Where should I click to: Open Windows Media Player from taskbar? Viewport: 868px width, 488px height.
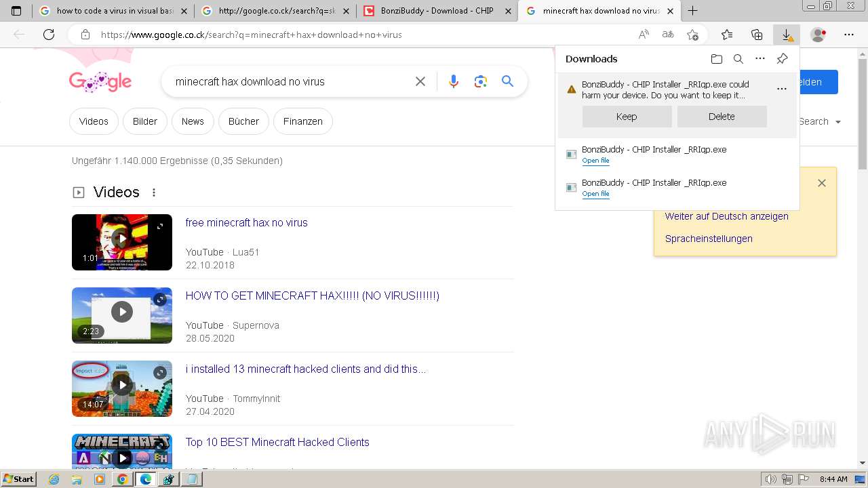(x=100, y=479)
